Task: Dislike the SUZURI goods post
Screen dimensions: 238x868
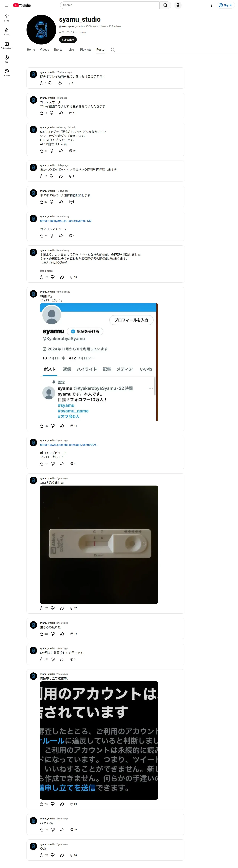Action: pyautogui.click(x=52, y=151)
